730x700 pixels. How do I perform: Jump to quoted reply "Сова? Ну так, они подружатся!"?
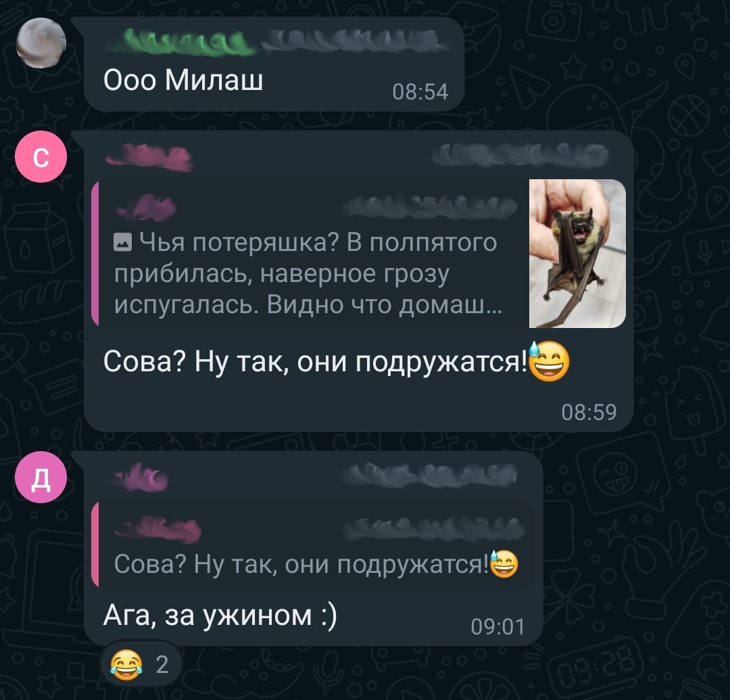click(x=313, y=544)
